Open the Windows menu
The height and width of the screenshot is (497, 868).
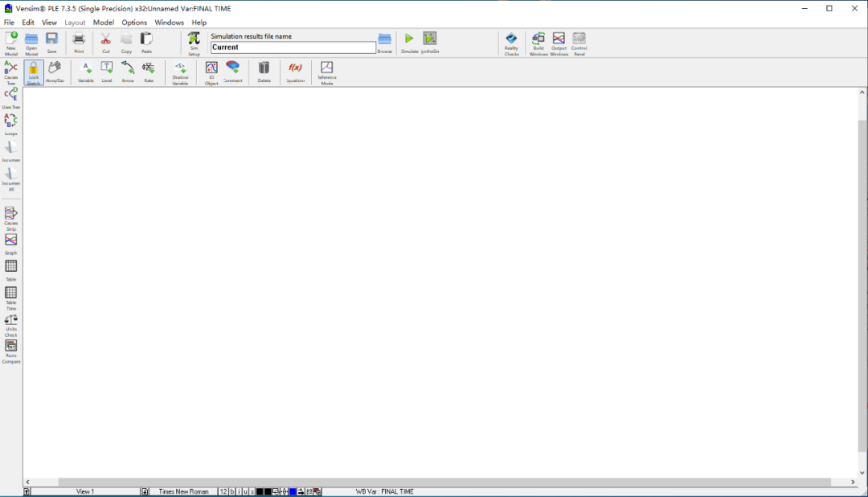[x=170, y=23]
